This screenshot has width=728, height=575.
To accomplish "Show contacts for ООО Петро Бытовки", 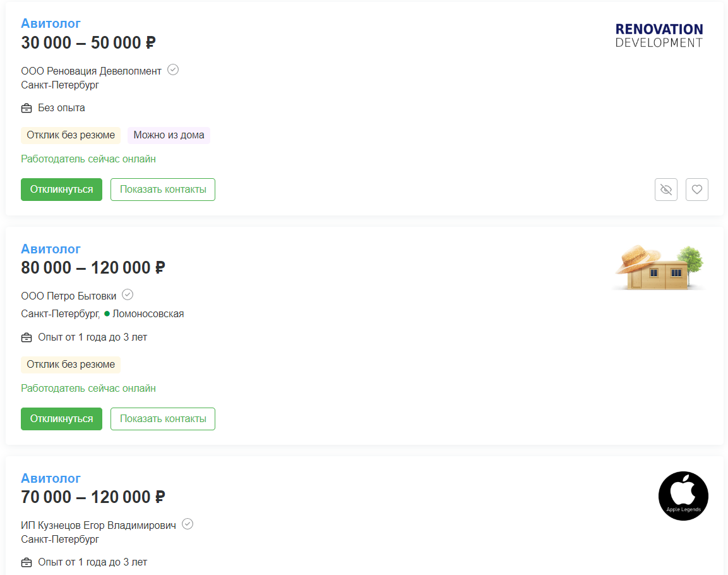I will [x=163, y=419].
